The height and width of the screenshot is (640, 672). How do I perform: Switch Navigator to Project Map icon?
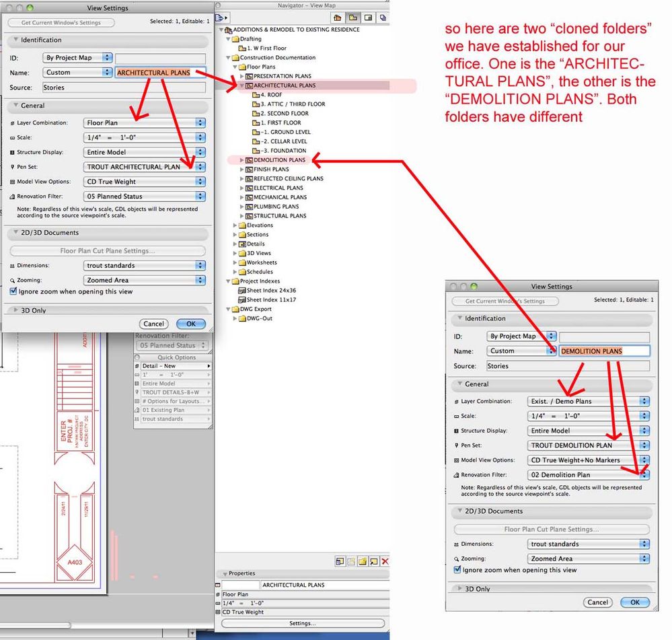[337, 17]
